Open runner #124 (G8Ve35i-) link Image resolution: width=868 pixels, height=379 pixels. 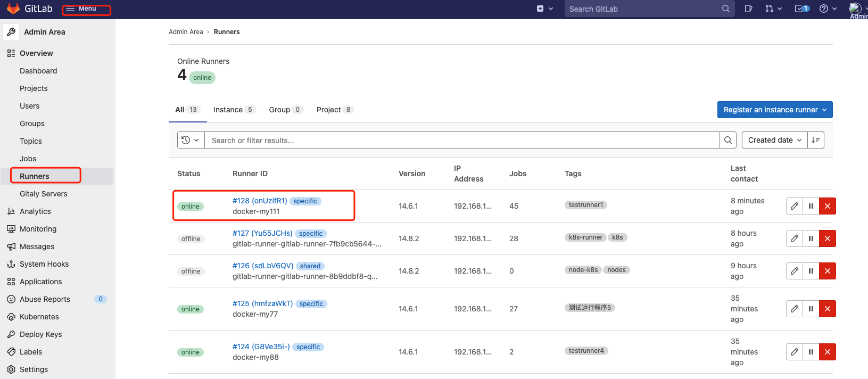pos(261,347)
